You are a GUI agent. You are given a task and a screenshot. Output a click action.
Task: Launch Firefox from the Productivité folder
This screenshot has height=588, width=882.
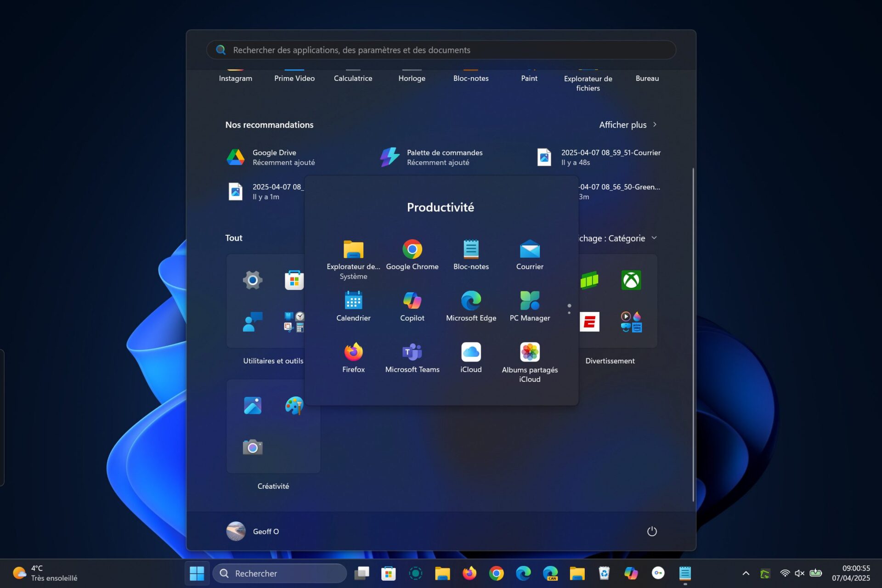[x=353, y=352]
